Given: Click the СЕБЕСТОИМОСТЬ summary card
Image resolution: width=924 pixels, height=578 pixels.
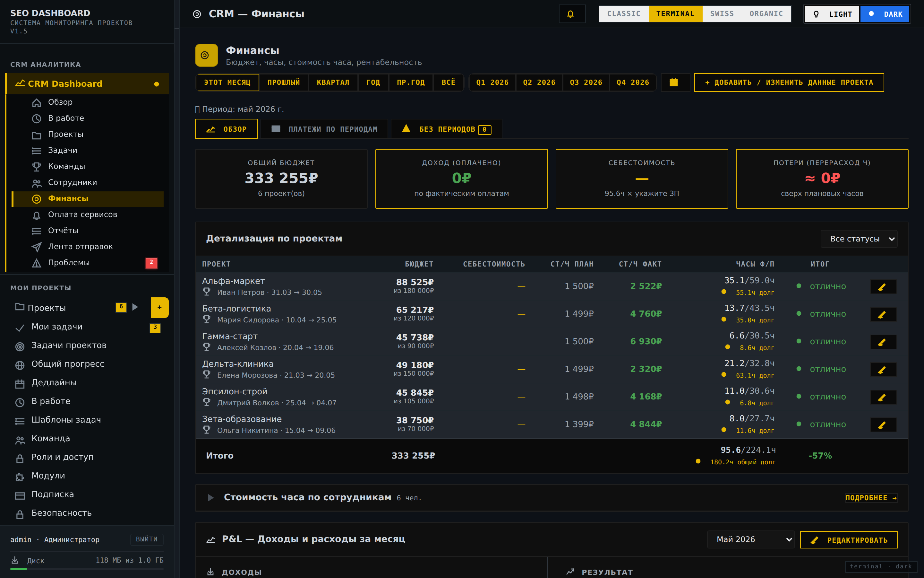Looking at the screenshot, I should (x=642, y=179).
